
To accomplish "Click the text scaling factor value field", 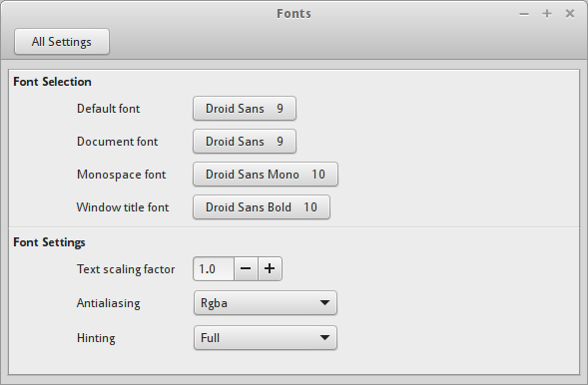I will [214, 269].
